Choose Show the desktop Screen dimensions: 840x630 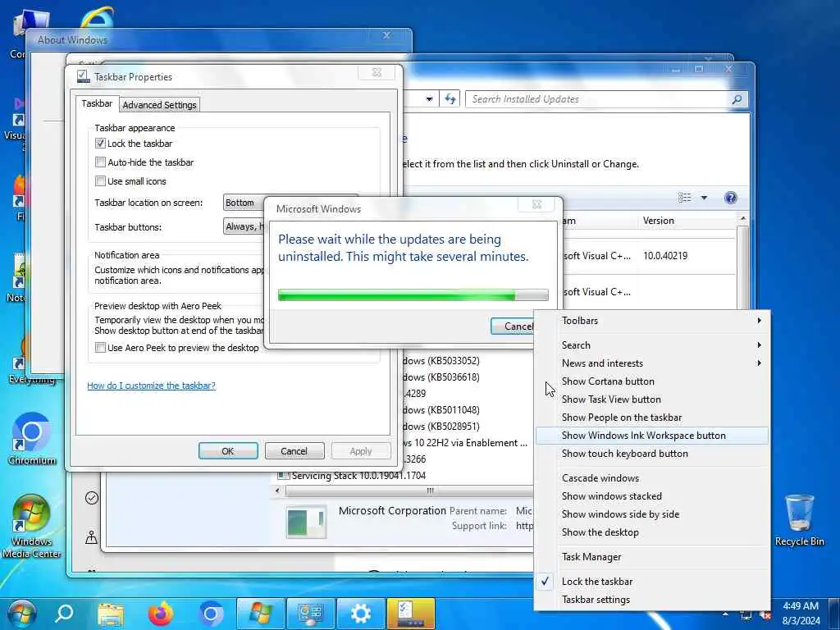pyautogui.click(x=652, y=532)
